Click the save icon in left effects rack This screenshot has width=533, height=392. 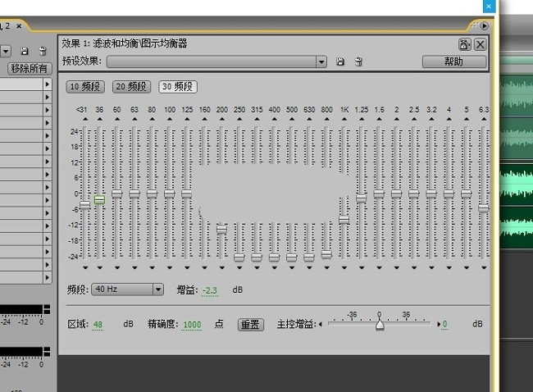(x=24, y=51)
